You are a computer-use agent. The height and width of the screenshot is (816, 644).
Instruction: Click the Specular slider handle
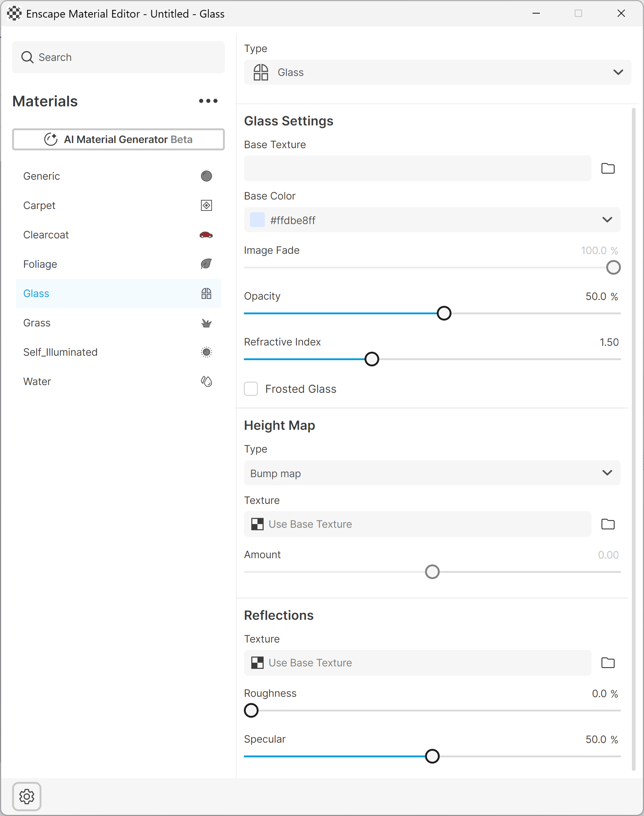point(432,757)
